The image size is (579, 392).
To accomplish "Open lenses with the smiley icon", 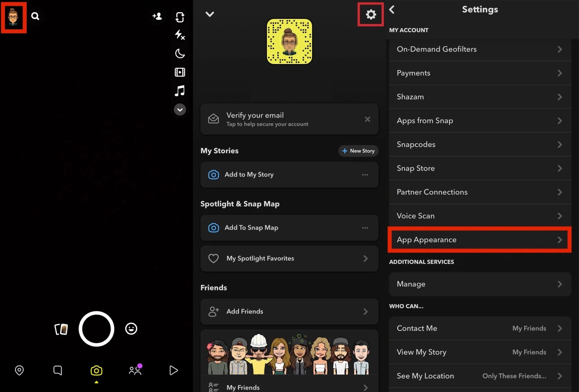I will coord(131,328).
